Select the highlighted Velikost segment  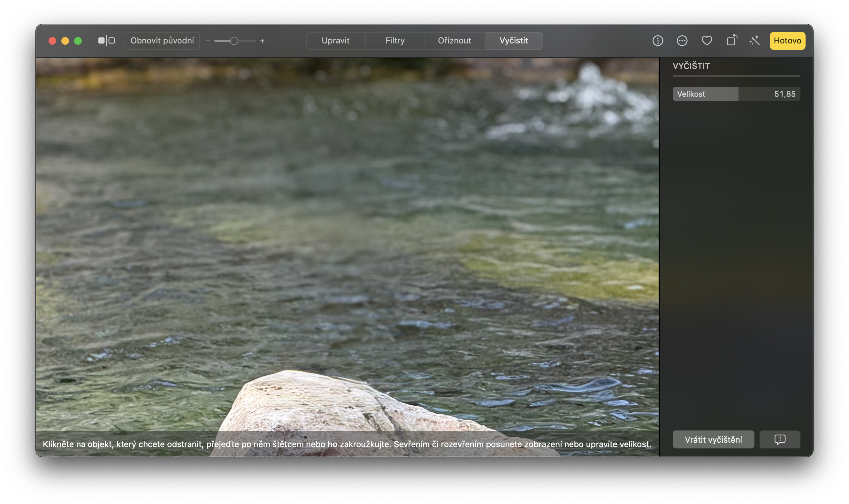tap(705, 94)
